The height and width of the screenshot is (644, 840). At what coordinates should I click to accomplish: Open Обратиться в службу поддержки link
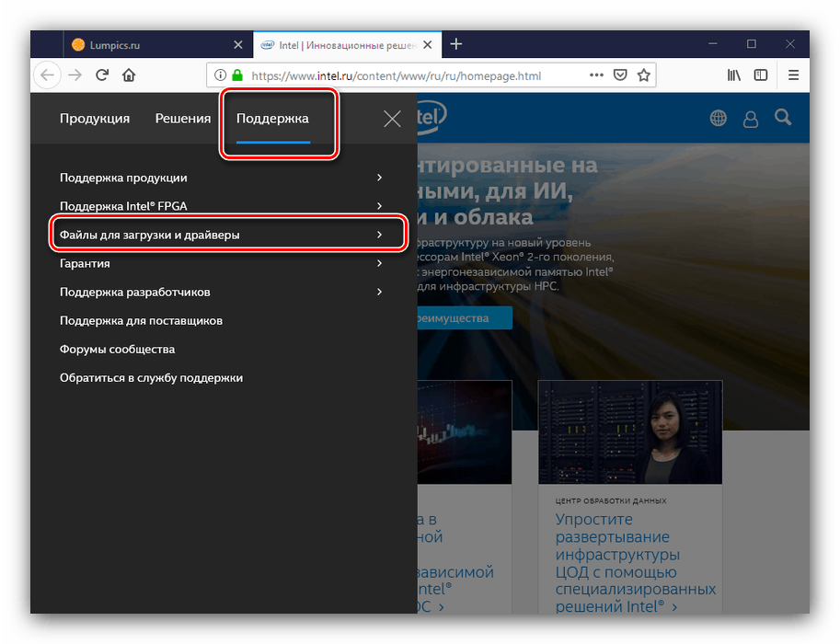tap(151, 378)
